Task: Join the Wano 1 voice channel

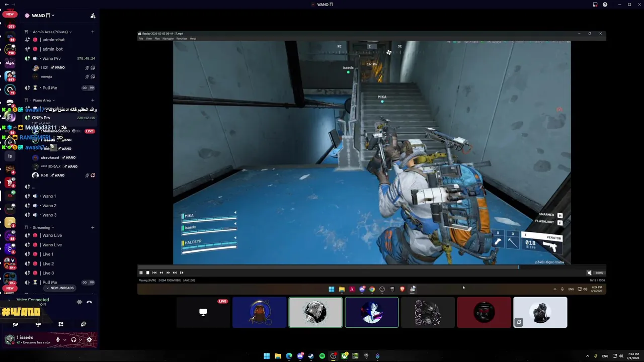Action: tap(60, 196)
